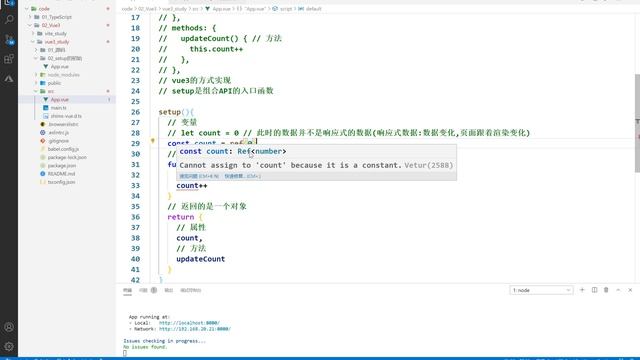Click line number 26 in gutter
Image resolution: width=640 pixels, height=360 pixels.
[x=135, y=112]
